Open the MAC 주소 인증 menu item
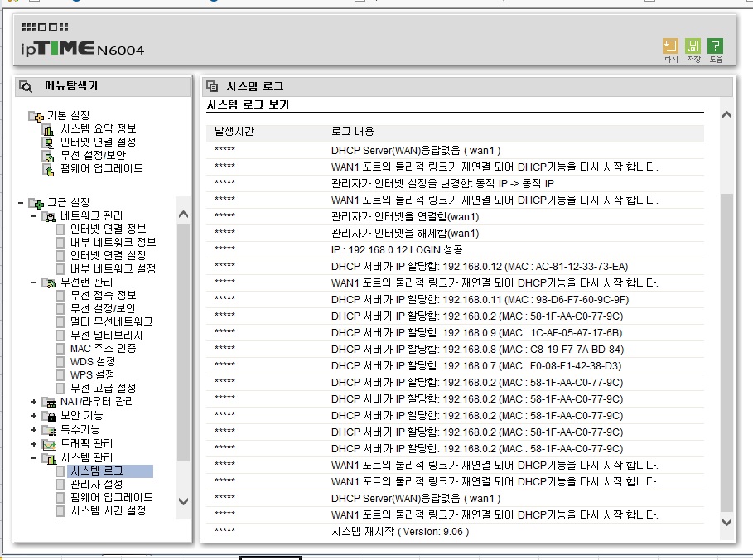Screen dimensions: 753x560 coord(104,348)
